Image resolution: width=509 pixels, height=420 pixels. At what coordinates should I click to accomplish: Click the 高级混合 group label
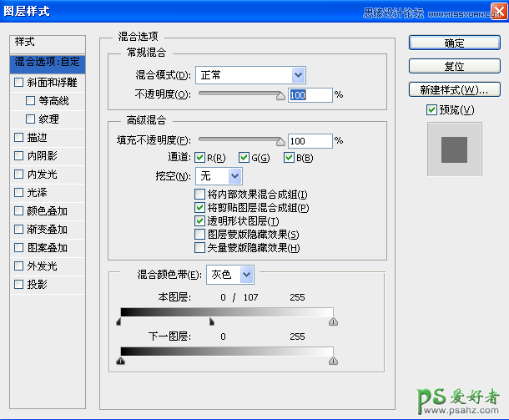[146, 120]
